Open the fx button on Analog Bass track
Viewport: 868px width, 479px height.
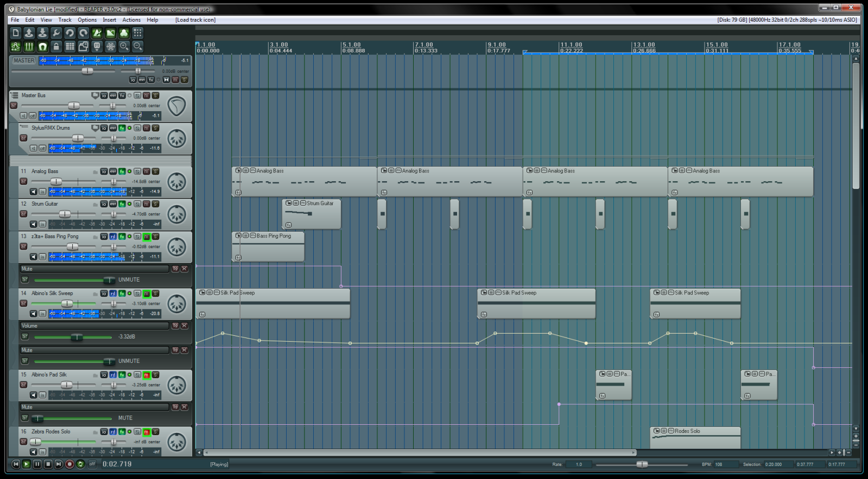pyautogui.click(x=122, y=171)
